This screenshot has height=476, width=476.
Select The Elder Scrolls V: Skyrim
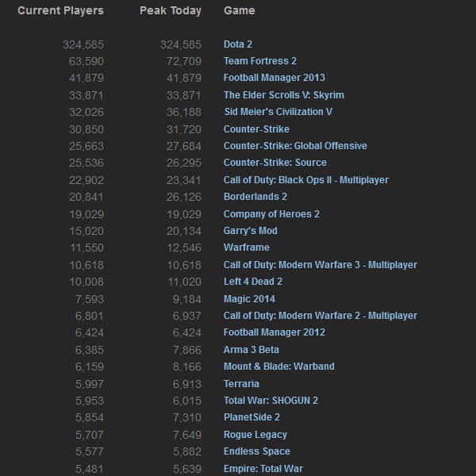(283, 95)
